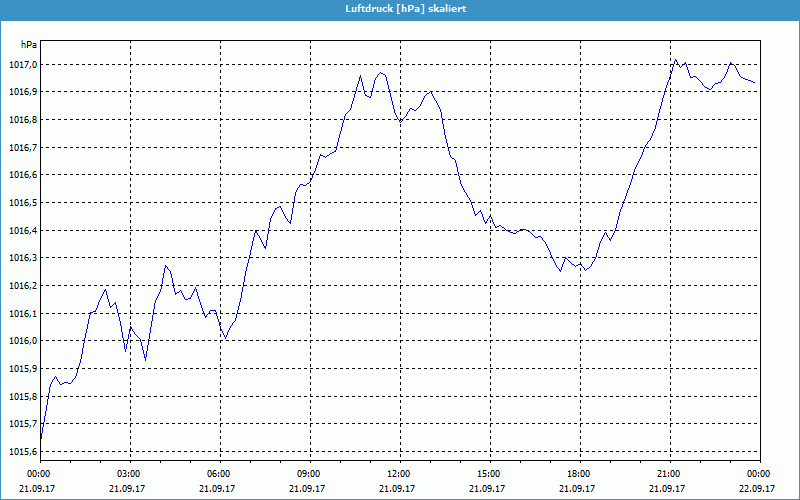The image size is (800, 500).
Task: Click the 1016,8 y-axis label
Action: pyautogui.click(x=20, y=120)
